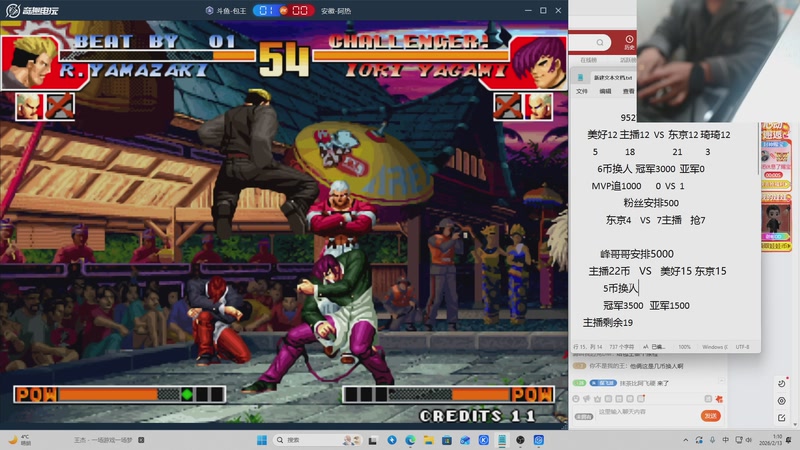Click the crown icon in chat toolbar
The height and width of the screenshot is (450, 800).
[597, 399]
